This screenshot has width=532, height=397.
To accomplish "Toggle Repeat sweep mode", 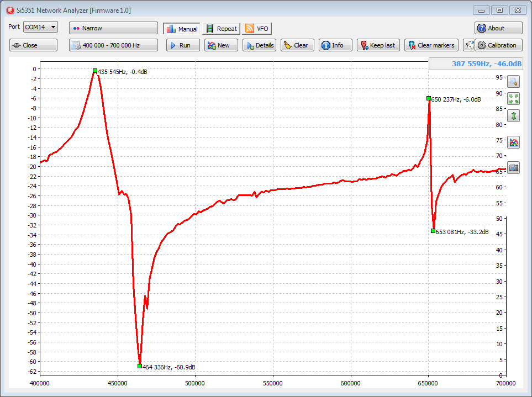I will click(222, 29).
